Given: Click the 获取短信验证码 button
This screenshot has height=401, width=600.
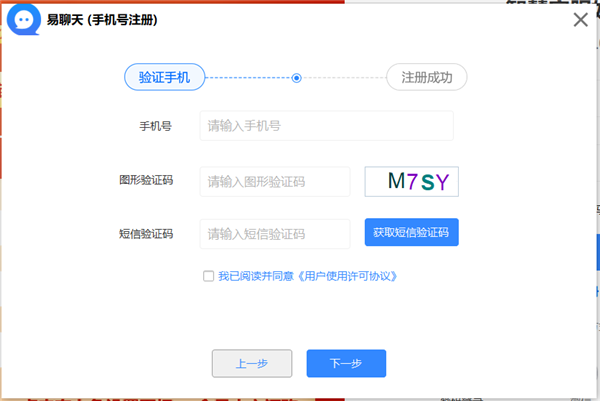Looking at the screenshot, I should pyautogui.click(x=412, y=232).
